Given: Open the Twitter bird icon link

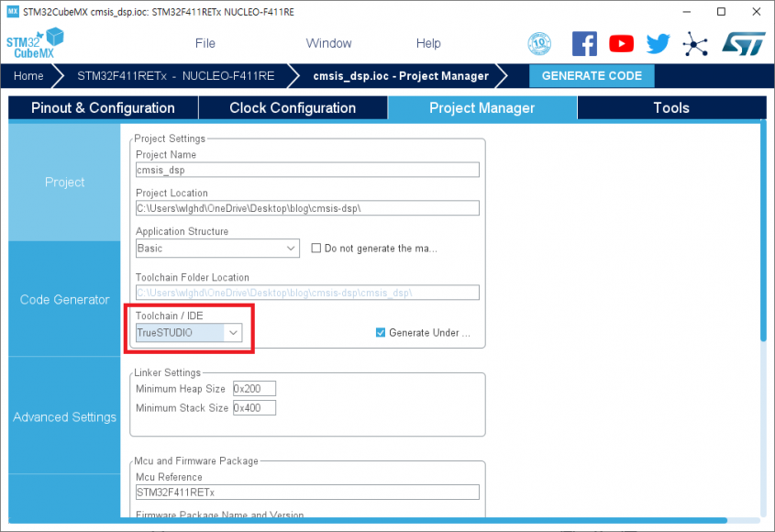Looking at the screenshot, I should tap(659, 43).
